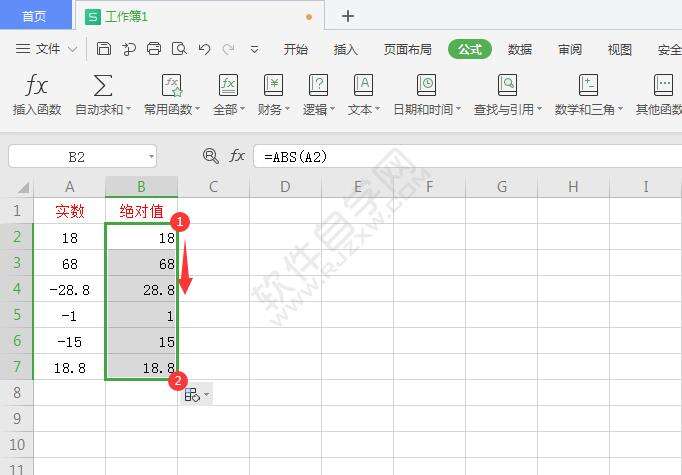Open Lookup and Reference (查找与引用) icon
Screen dimensions: 682x475
point(507,85)
